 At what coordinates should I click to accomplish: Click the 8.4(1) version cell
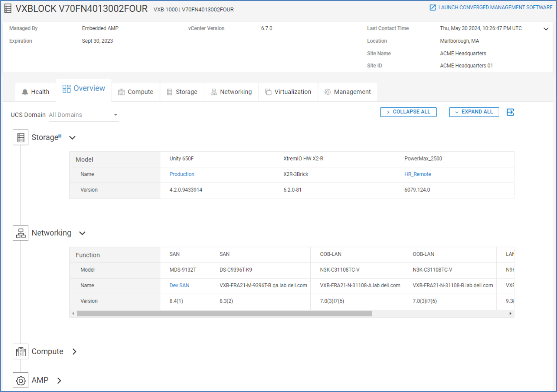176,301
